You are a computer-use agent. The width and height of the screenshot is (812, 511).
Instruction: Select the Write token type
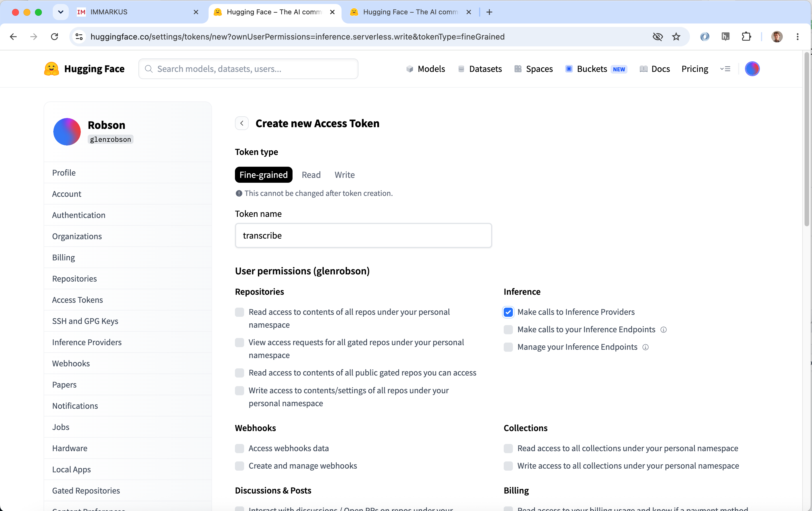344,175
